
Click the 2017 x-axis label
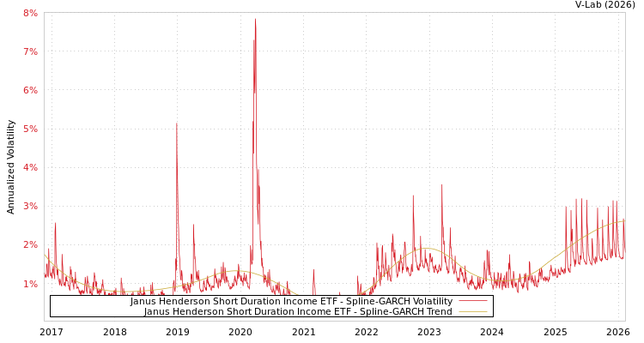[x=52, y=332]
